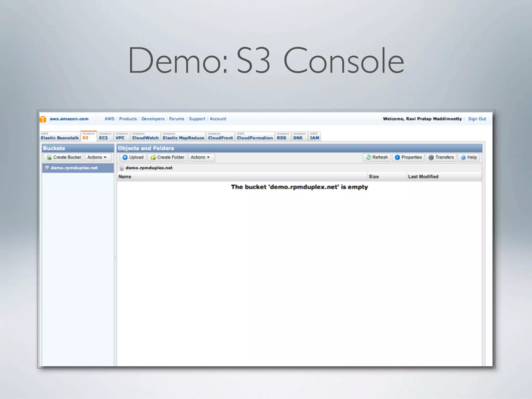Screen dimensions: 532x399
Task: Select demo.rpmduplex.net bucket in sidebar
Action: coord(78,168)
